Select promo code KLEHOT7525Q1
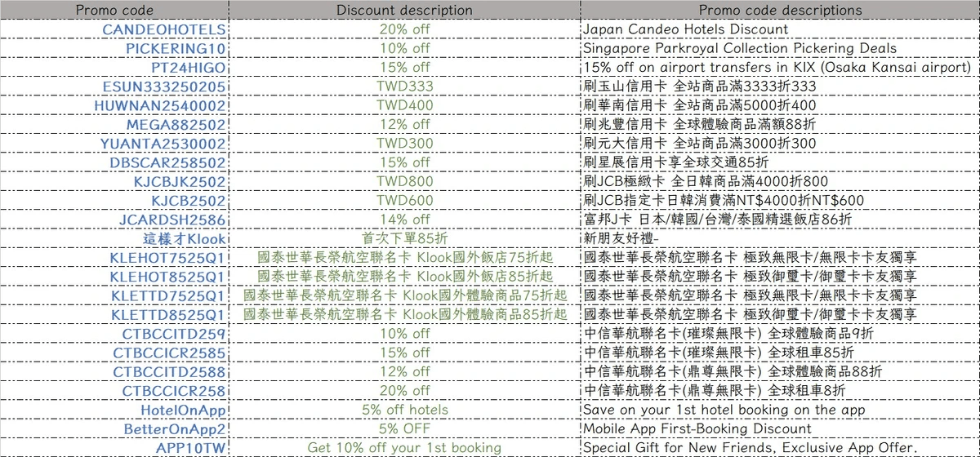 pyautogui.click(x=167, y=258)
